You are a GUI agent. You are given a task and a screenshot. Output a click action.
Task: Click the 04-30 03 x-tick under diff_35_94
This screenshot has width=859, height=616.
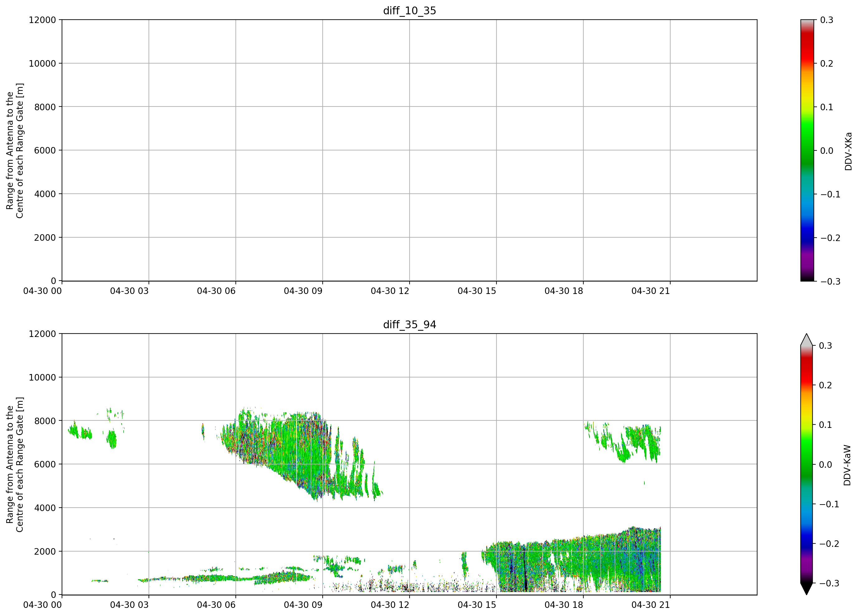[130, 605]
